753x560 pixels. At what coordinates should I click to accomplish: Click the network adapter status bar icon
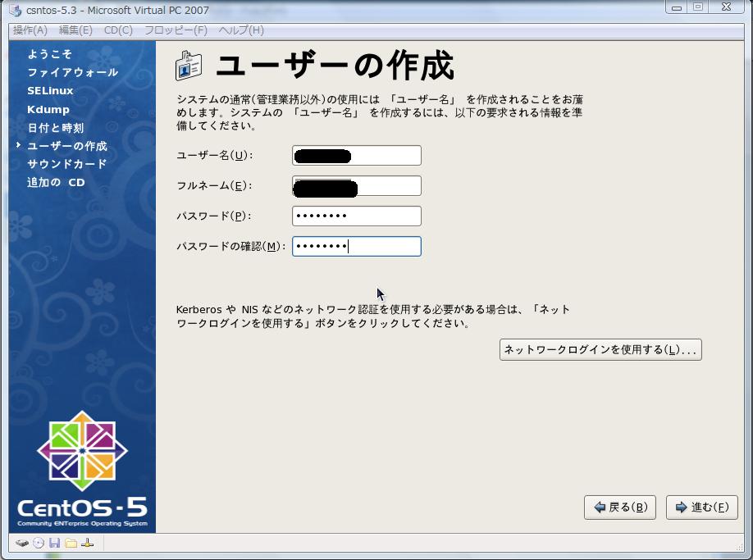88,543
